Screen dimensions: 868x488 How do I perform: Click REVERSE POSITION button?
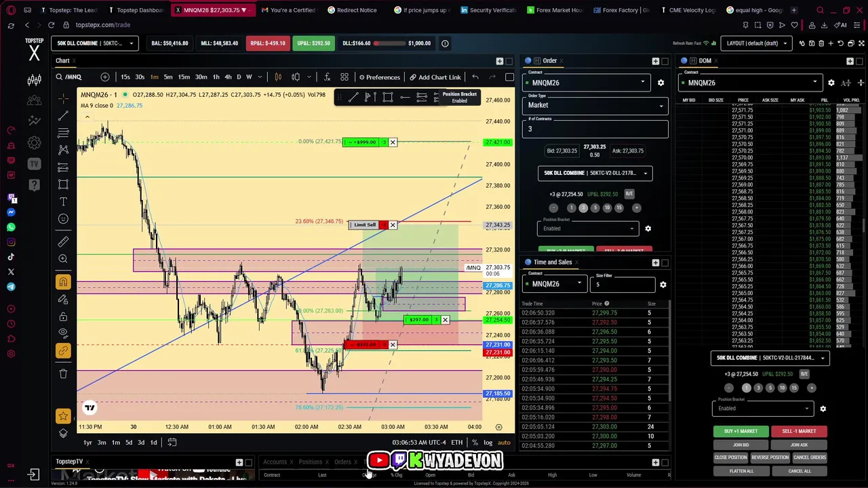pos(770,457)
